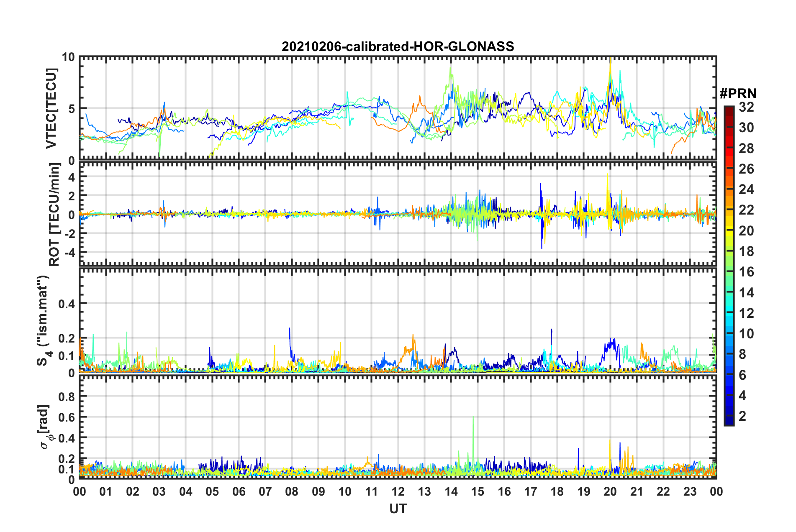Click the PRN colorbar gradient strip
The height and width of the screenshot is (532, 796).
pyautogui.click(x=729, y=266)
